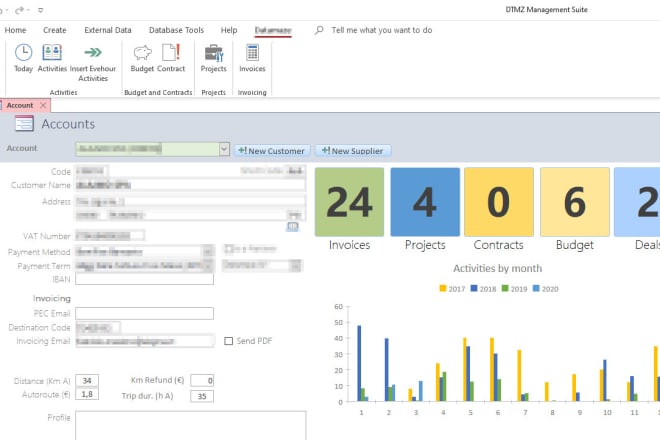Click the IBAN input field

[144, 279]
